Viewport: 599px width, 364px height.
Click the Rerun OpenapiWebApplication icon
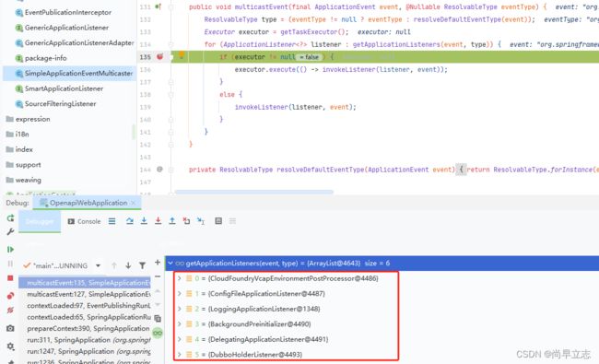coord(10,218)
